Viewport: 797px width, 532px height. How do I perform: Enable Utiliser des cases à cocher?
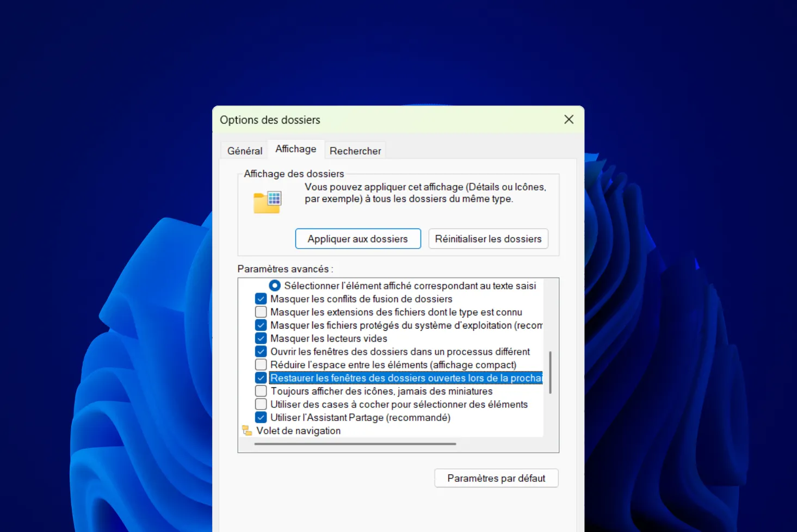pos(261,404)
